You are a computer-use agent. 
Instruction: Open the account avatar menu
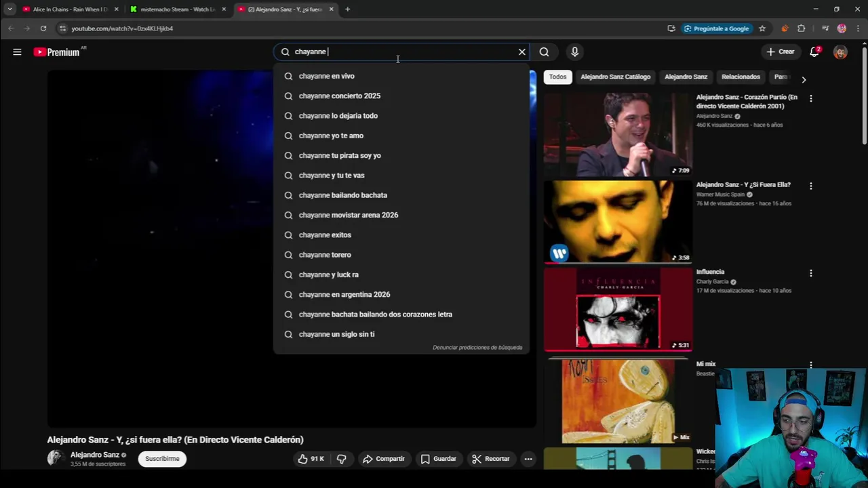(840, 52)
